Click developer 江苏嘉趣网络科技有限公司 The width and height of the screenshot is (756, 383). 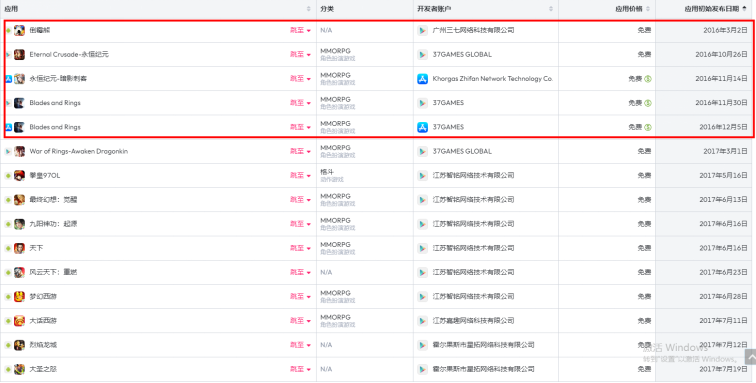pos(473,321)
